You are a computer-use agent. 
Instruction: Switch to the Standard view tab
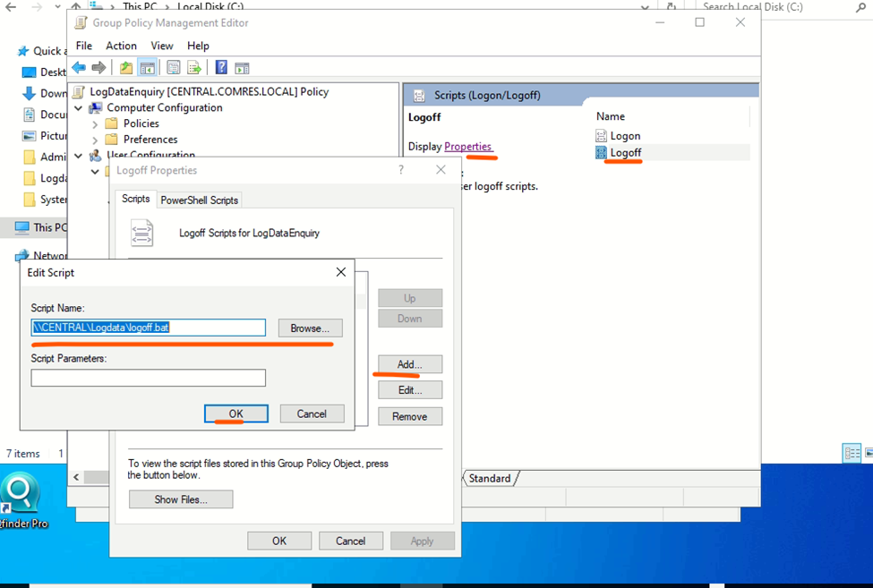(490, 479)
